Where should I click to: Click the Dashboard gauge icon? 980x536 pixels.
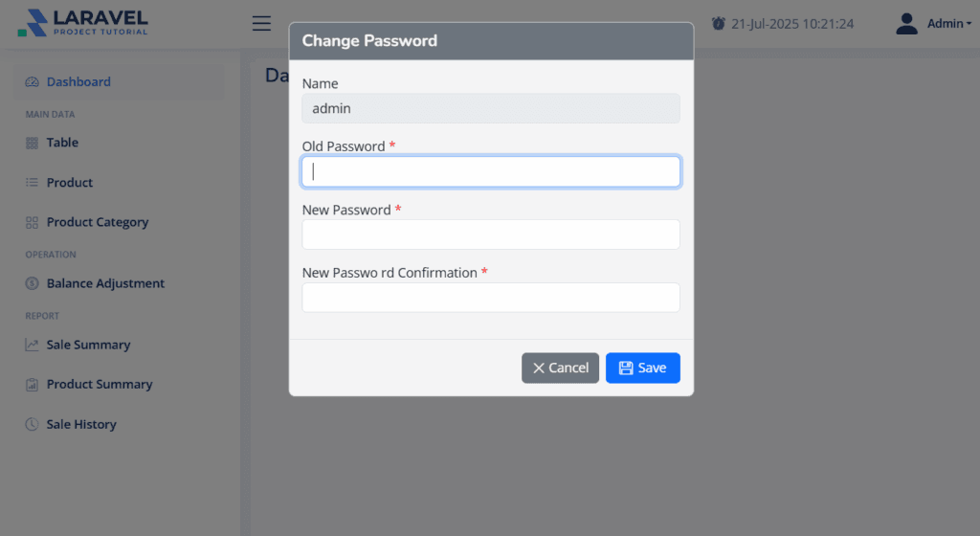click(32, 82)
